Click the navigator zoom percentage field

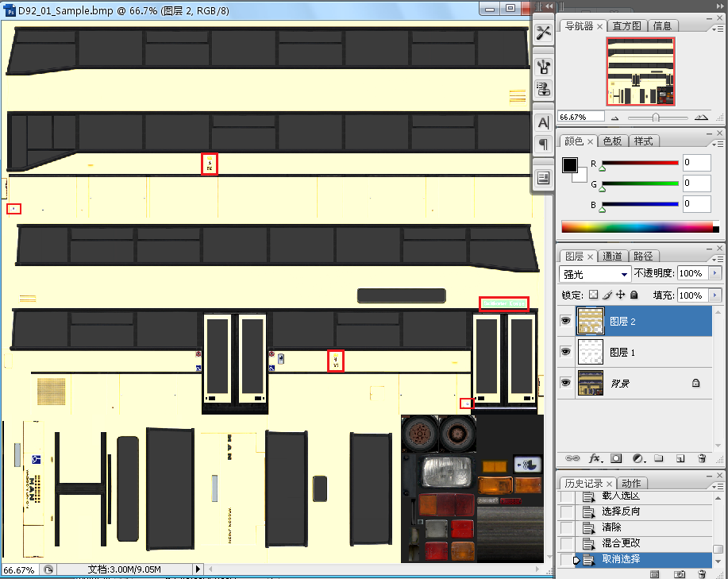(581, 117)
